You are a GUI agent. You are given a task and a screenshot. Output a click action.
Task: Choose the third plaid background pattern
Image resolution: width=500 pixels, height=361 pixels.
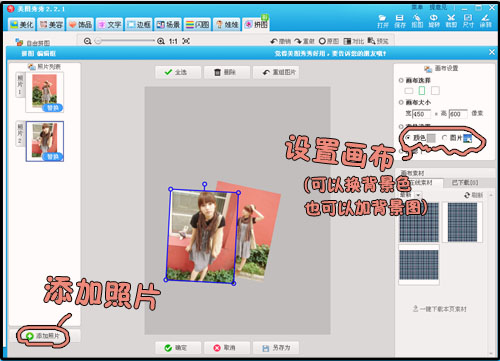click(419, 265)
